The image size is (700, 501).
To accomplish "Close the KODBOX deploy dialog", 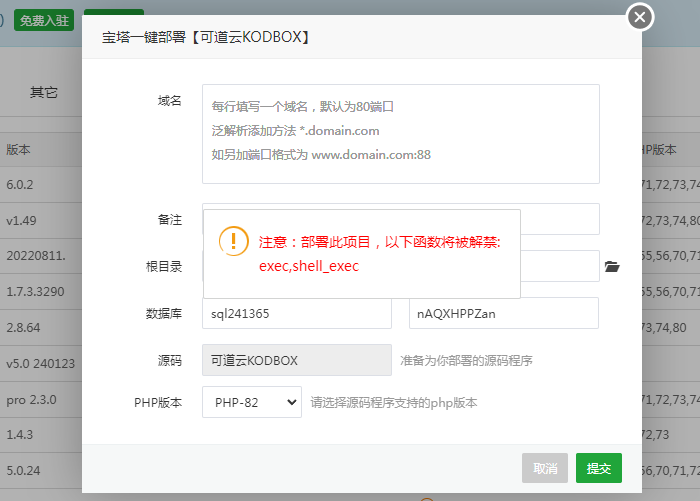I will click(x=640, y=17).
